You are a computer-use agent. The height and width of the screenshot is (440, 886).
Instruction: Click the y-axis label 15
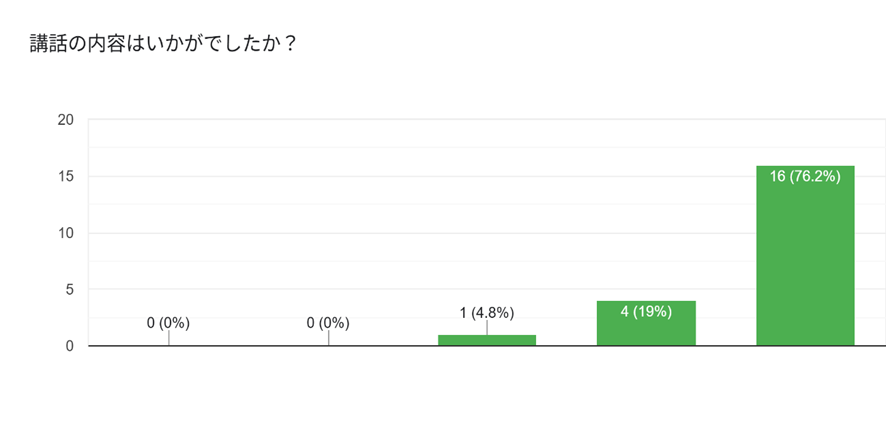click(68, 176)
